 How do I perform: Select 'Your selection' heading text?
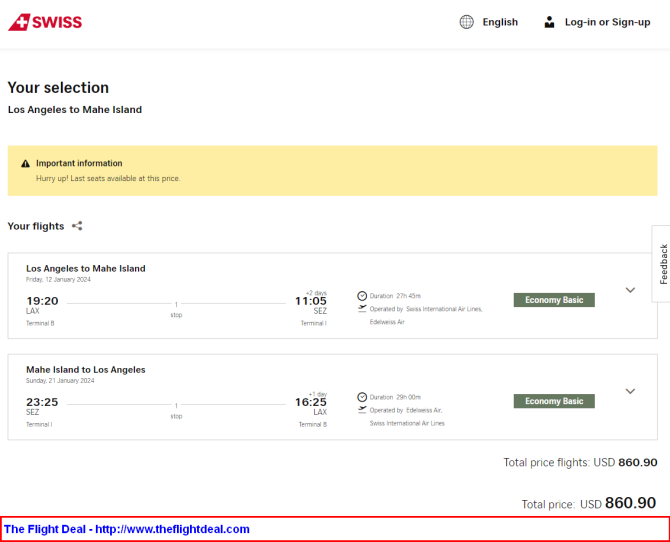pos(58,88)
